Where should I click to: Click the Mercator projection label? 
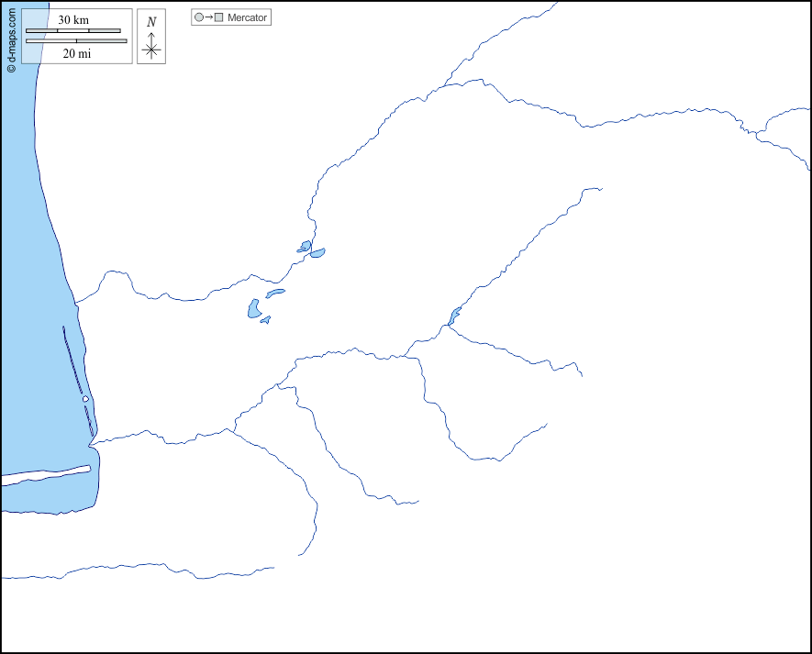point(247,17)
